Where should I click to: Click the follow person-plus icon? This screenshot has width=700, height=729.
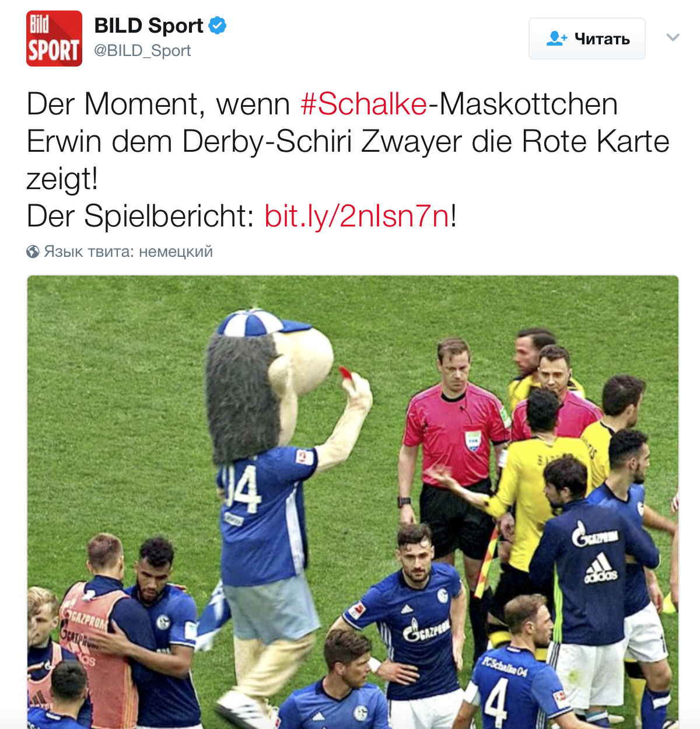pyautogui.click(x=556, y=39)
